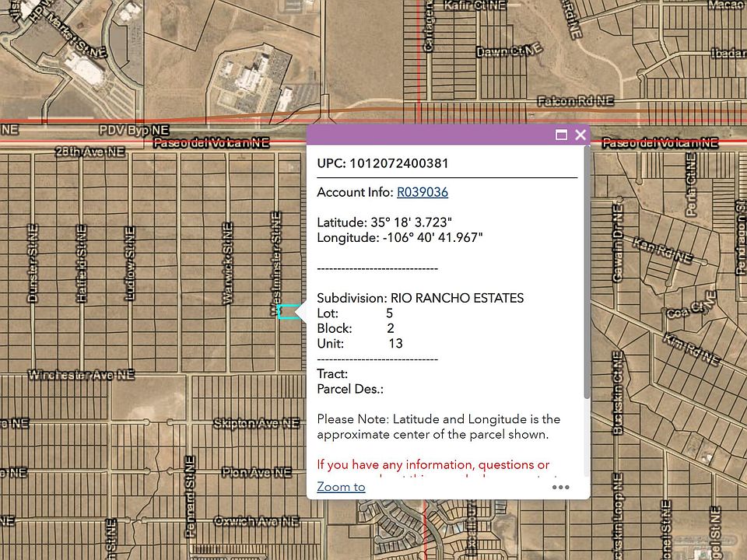Click the Dunster St NE street label
This screenshot has height=560, width=747.
tap(33, 264)
